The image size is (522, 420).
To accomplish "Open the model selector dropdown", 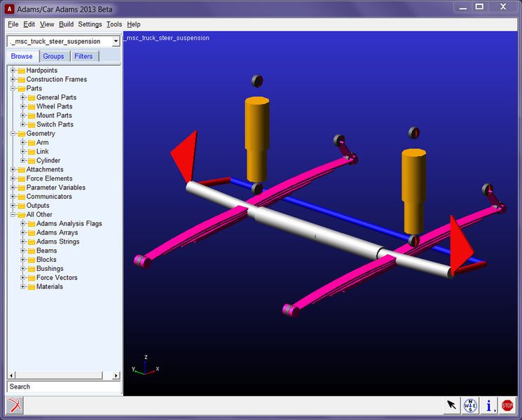I will [x=116, y=41].
